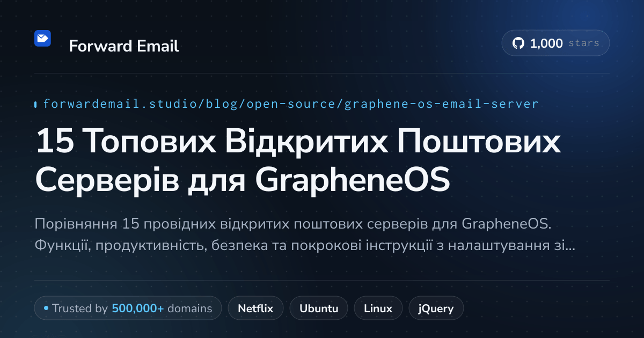Image resolution: width=644 pixels, height=338 pixels.
Task: Select the Ubuntu tag
Action: [x=319, y=308]
